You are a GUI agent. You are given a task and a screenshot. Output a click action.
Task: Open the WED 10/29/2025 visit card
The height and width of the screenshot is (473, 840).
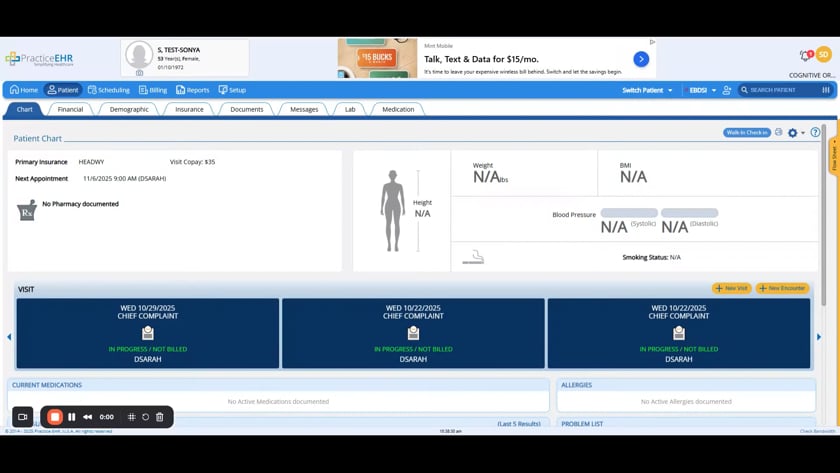[148, 333]
